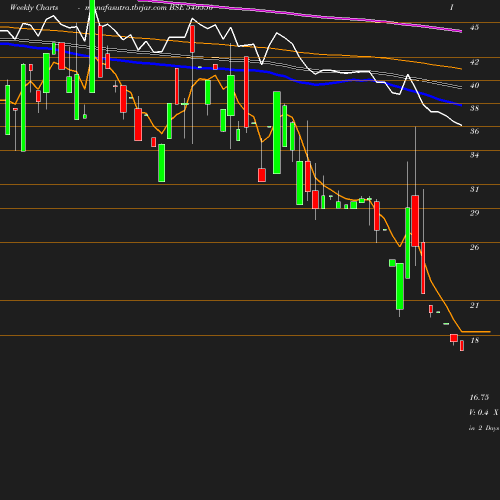Click the 'Weekly Charts' title text
This screenshot has width=500, height=500.
34,7
